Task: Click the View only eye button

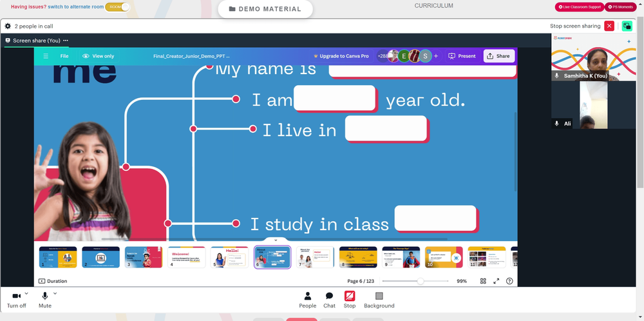Action: (x=98, y=56)
